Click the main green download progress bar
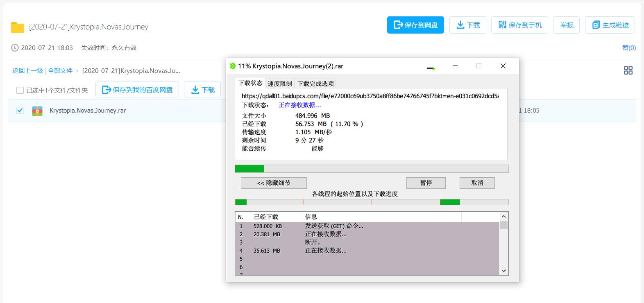Image resolution: width=644 pixels, height=303 pixels. point(372,169)
